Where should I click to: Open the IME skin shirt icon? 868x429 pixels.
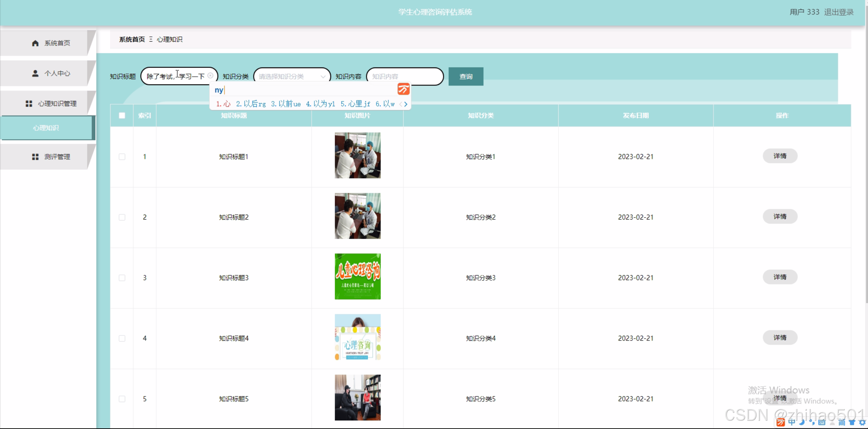852,422
